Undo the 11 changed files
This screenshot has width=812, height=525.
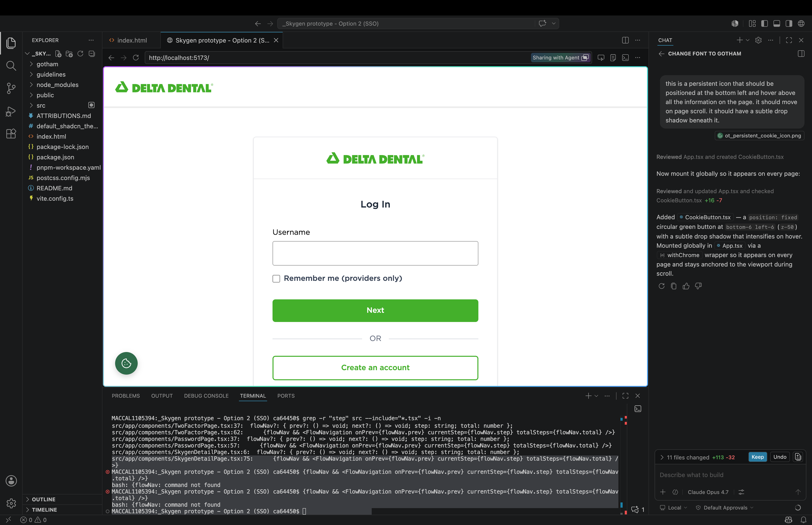[780, 457]
